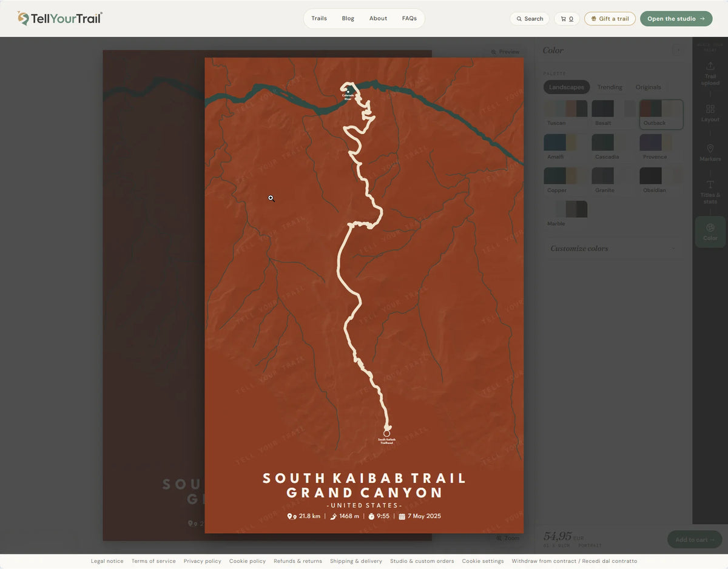Image resolution: width=728 pixels, height=569 pixels.
Task: Click Add to cart button
Action: (x=695, y=539)
